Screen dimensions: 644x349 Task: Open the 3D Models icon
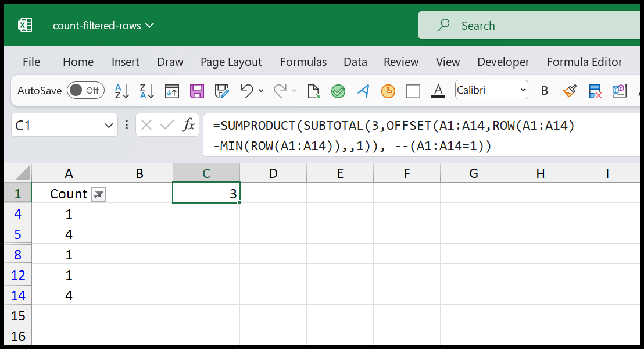point(619,91)
